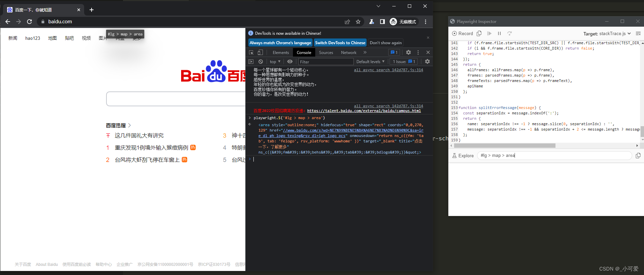Open the Default levels dropdown
644x275 pixels.
click(x=370, y=62)
